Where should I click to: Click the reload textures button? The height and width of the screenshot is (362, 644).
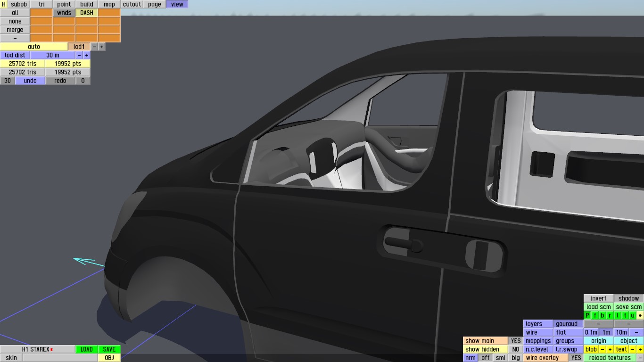tap(610, 358)
